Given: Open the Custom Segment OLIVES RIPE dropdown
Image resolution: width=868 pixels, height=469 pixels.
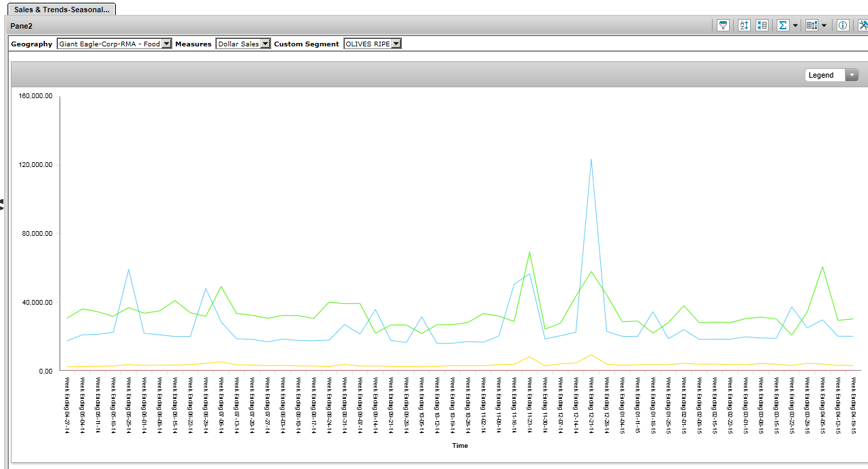Looking at the screenshot, I should pos(397,44).
